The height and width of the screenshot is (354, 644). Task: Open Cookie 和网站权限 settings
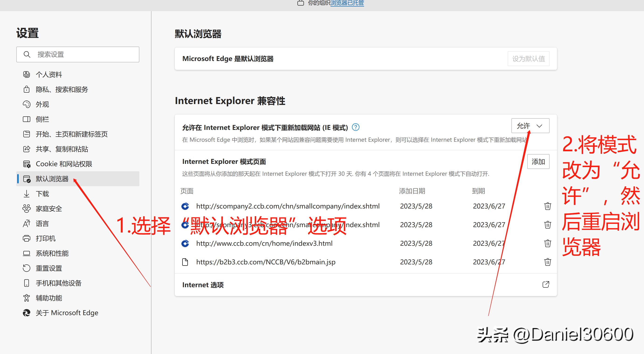(64, 164)
